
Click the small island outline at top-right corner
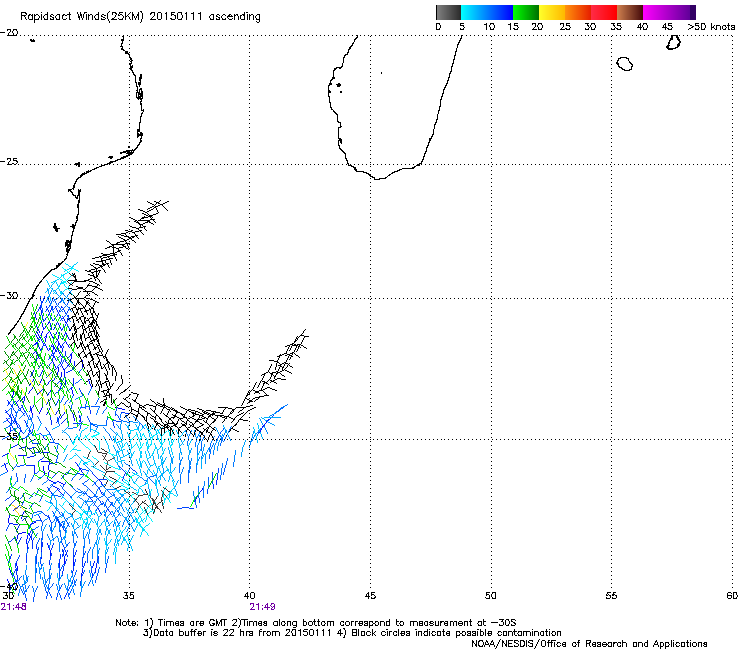pos(673,42)
